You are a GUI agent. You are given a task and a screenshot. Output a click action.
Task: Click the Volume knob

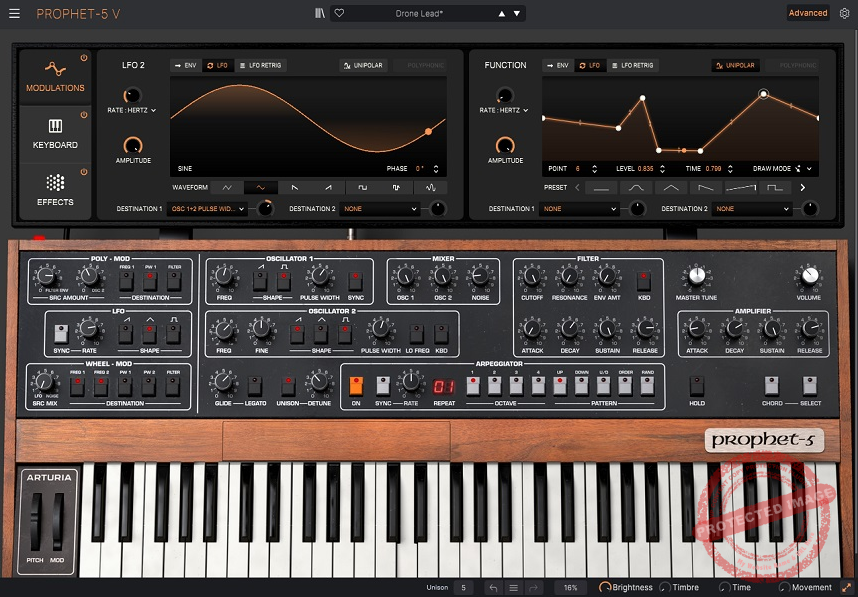pos(809,276)
